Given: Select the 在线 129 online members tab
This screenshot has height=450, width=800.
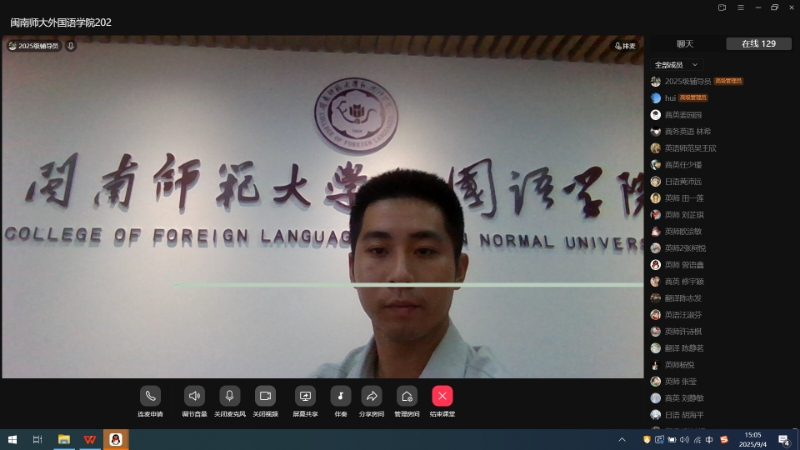Looking at the screenshot, I should pos(758,44).
